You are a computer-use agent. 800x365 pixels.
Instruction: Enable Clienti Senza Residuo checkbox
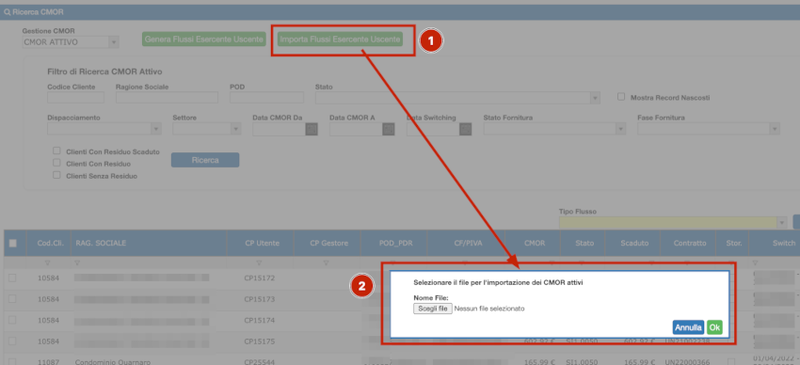[57, 175]
